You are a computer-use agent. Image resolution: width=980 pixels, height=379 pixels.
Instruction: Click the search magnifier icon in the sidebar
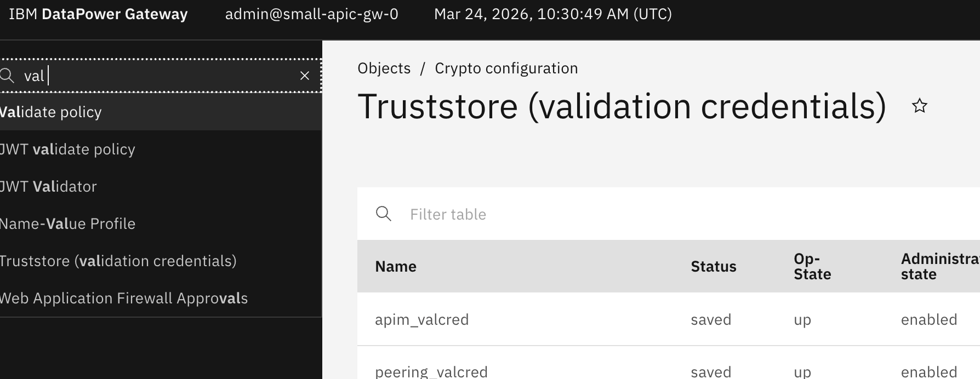[x=8, y=76]
